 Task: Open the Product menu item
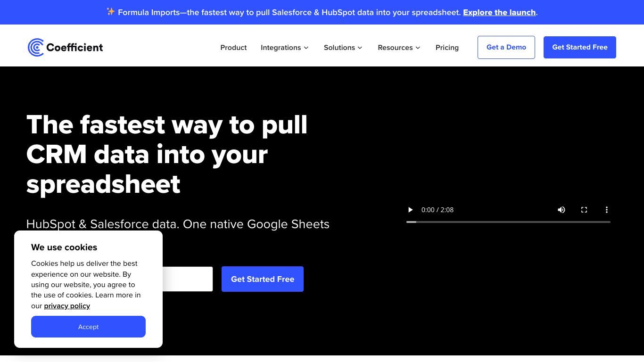pos(233,48)
